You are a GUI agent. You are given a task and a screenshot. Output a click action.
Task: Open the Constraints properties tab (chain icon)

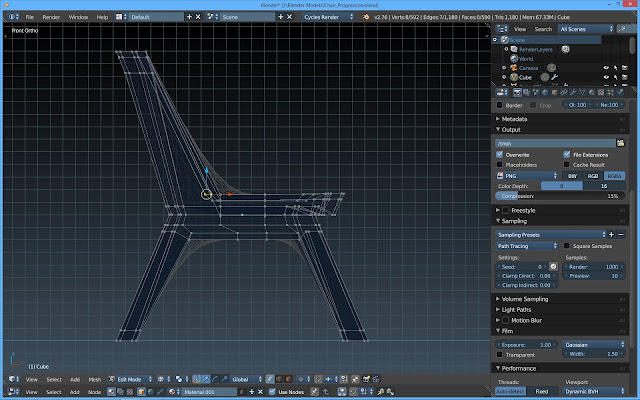pos(564,93)
